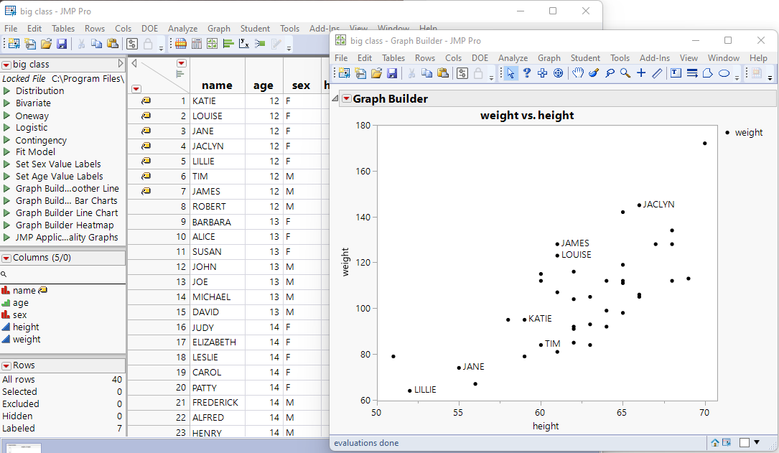
Task: Toggle the box beside the status bar arrow
Action: (744, 442)
